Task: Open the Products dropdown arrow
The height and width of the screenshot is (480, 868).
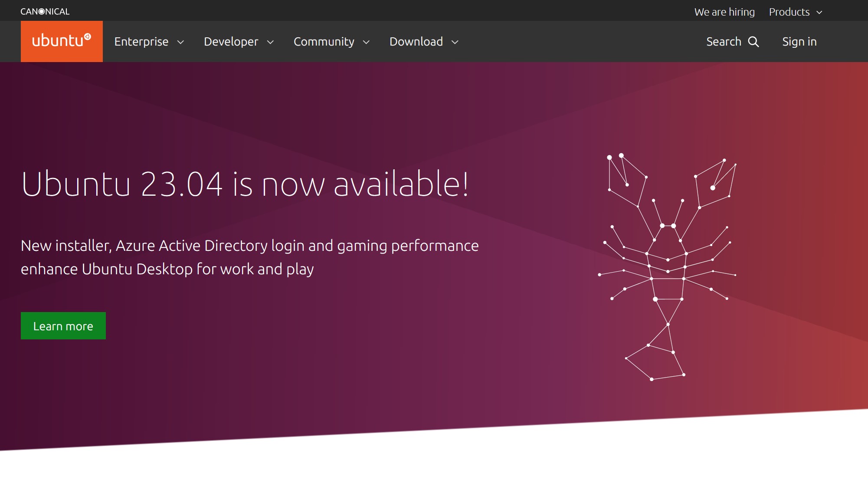Action: click(819, 12)
